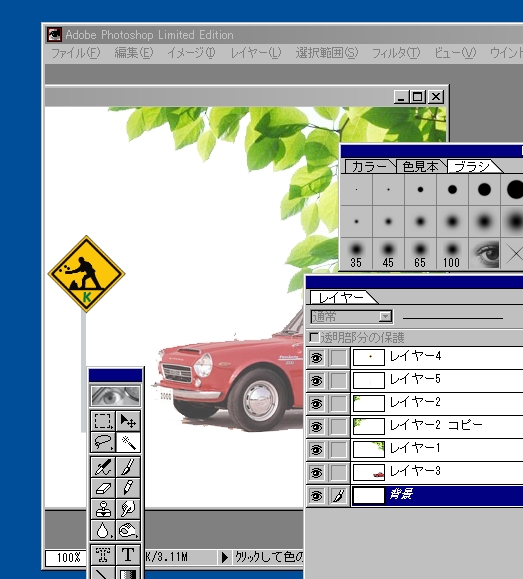Open the イメージ menu
This screenshot has height=579, width=523.
tap(191, 53)
